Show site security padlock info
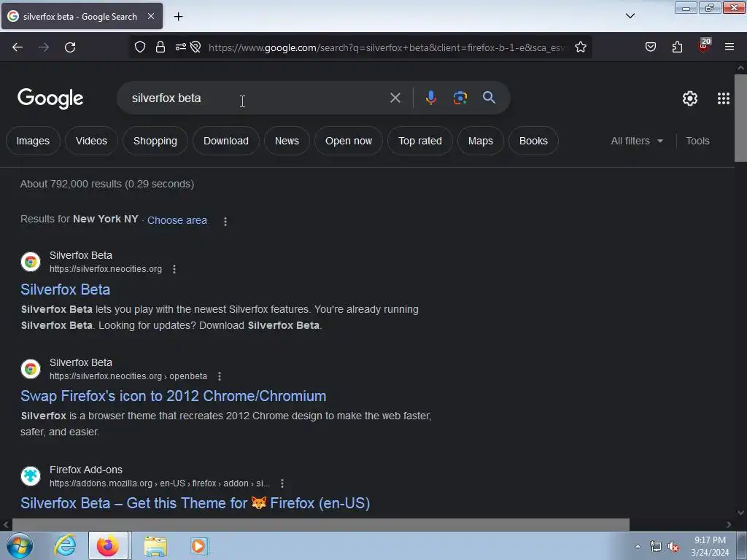 click(x=160, y=47)
